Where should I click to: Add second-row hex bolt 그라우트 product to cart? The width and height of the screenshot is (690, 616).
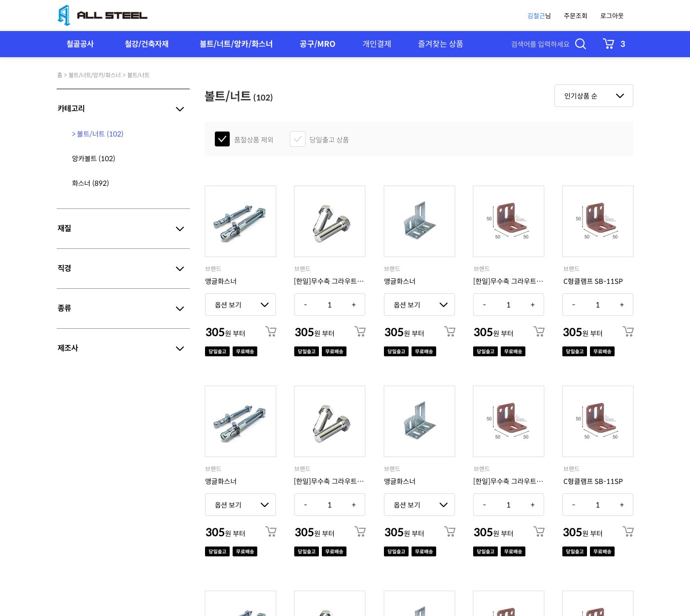(360, 531)
